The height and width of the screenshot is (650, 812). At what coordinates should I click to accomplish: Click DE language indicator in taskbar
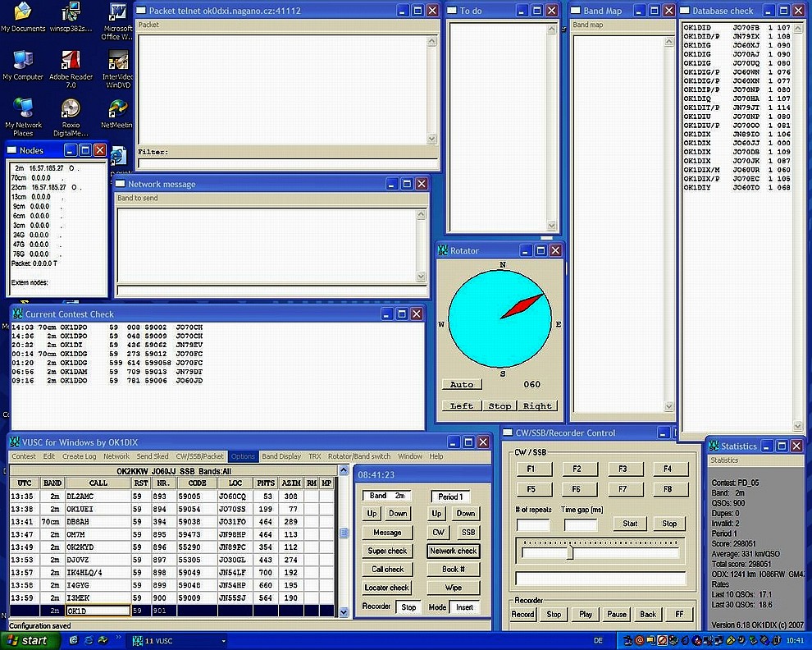tap(598, 641)
